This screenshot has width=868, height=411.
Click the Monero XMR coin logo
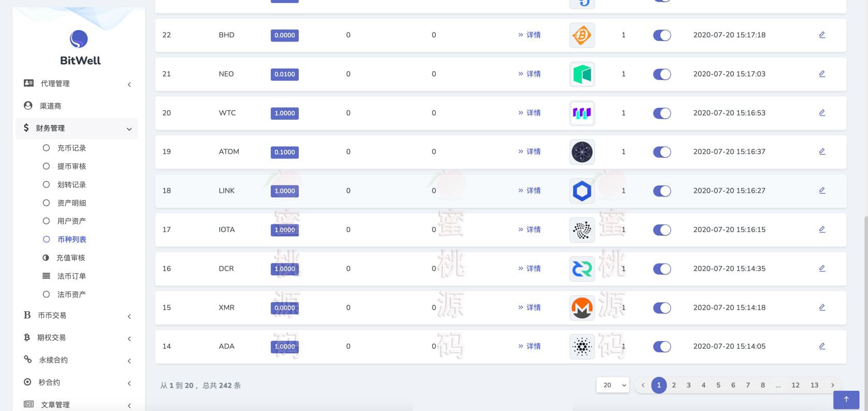click(582, 308)
